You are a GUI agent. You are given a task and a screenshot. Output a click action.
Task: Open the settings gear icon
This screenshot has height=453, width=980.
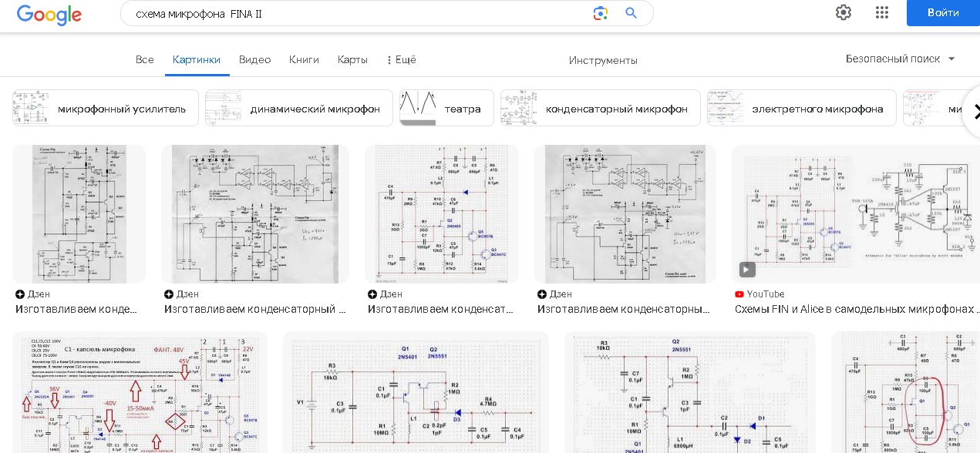(x=844, y=12)
